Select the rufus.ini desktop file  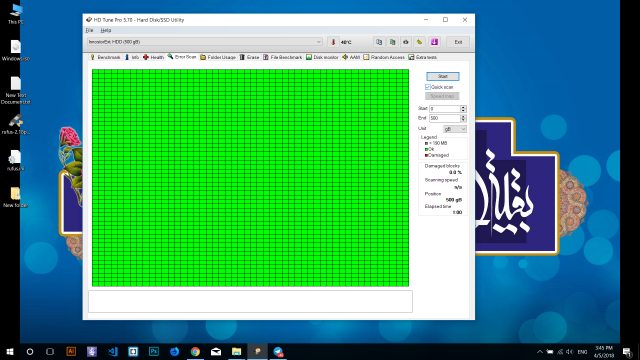click(16, 160)
